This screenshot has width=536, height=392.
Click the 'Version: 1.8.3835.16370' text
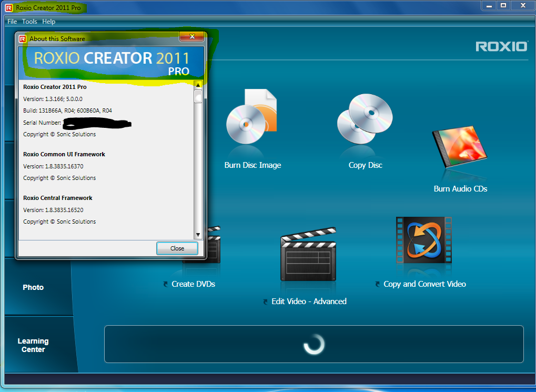(x=53, y=167)
